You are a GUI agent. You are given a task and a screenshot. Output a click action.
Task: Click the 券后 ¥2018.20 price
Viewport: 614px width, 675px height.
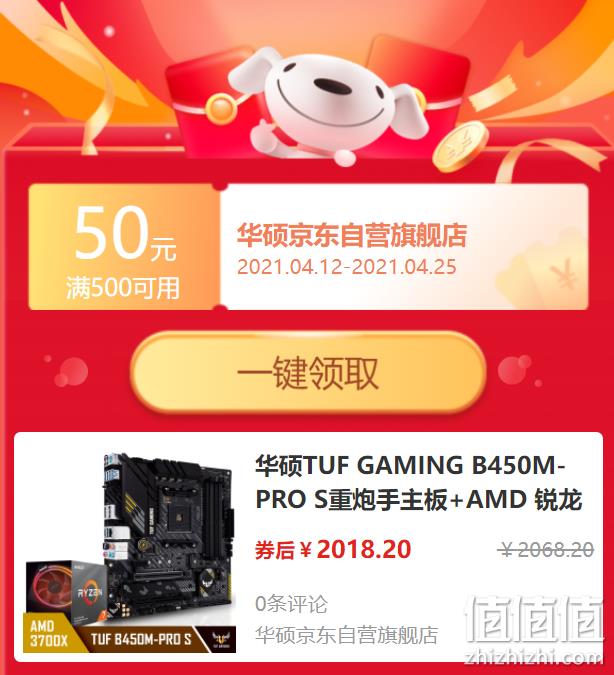click(333, 549)
